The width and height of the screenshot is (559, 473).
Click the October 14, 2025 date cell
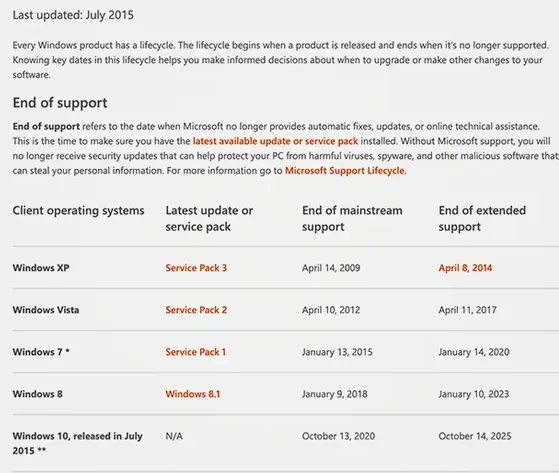475,436
